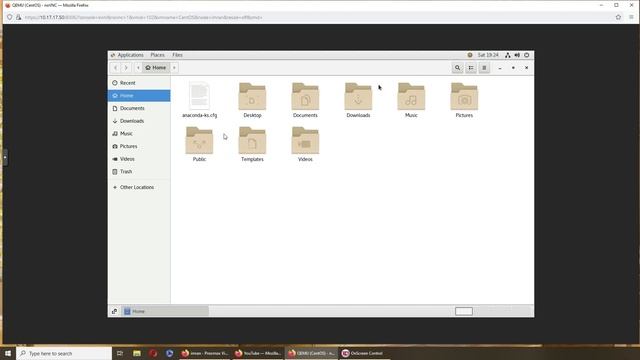Click the power icon in GNOME top bar

[527, 55]
